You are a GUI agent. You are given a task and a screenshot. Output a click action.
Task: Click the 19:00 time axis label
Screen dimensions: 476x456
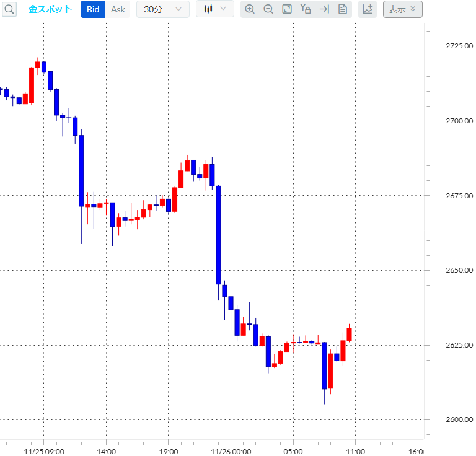(x=169, y=452)
